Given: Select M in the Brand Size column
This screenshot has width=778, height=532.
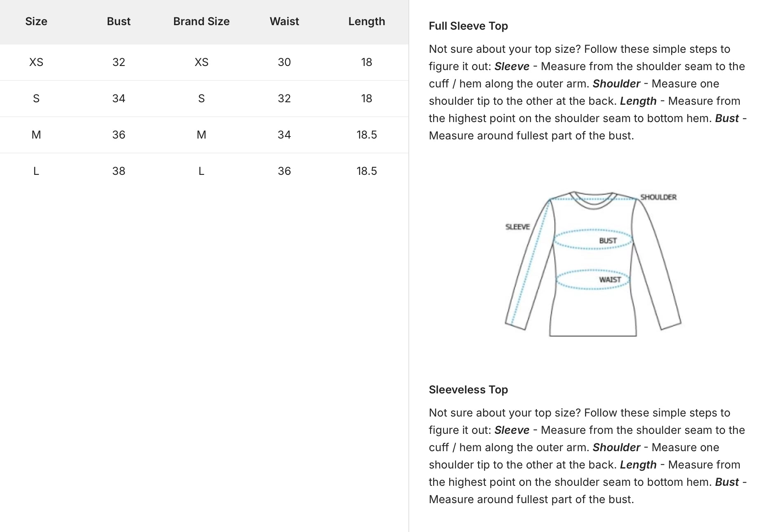Looking at the screenshot, I should (201, 135).
